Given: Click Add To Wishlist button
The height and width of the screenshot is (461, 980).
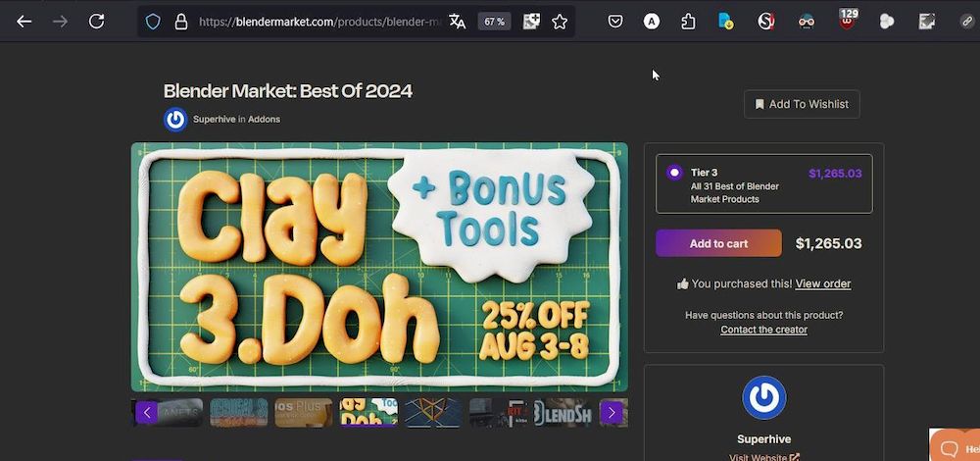Looking at the screenshot, I should click(801, 104).
